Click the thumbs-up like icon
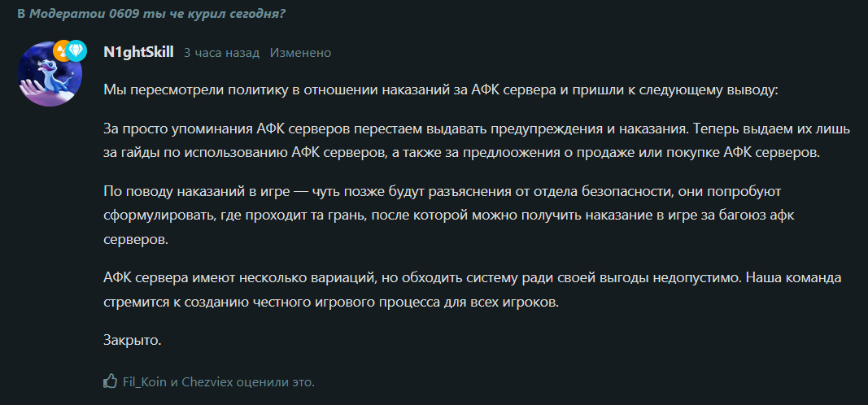This screenshot has width=868, height=405. click(111, 381)
